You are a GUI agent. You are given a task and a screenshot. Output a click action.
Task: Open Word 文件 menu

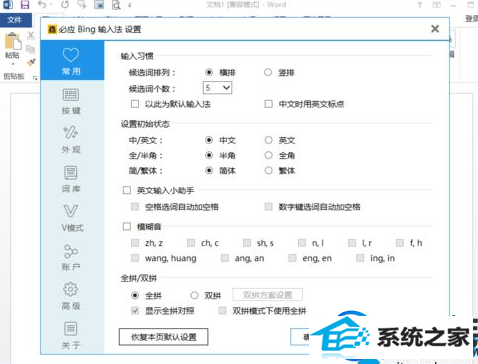[15, 20]
